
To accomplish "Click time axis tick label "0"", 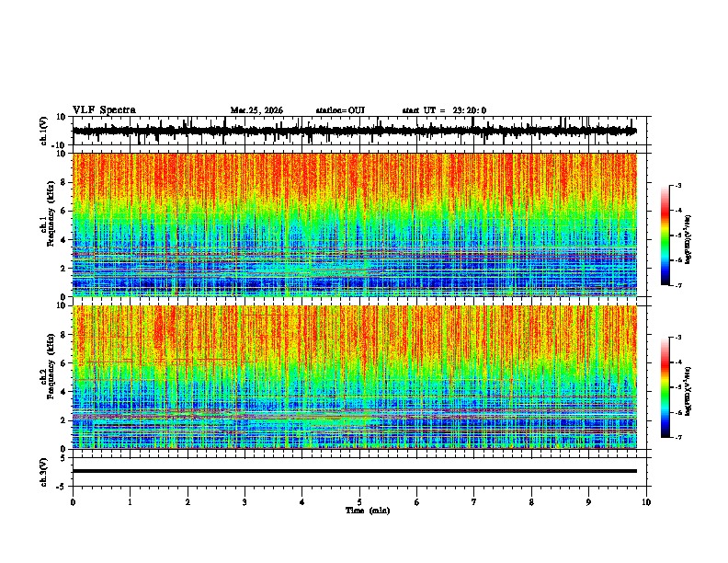I will 73,502.
